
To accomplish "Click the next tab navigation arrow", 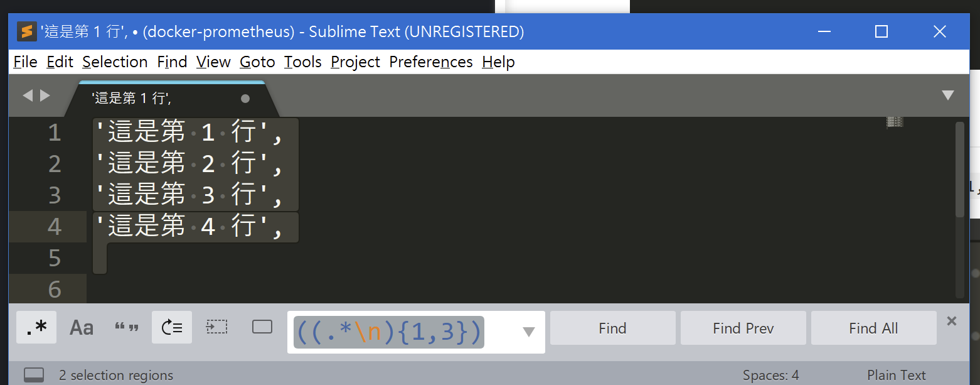I will [44, 95].
